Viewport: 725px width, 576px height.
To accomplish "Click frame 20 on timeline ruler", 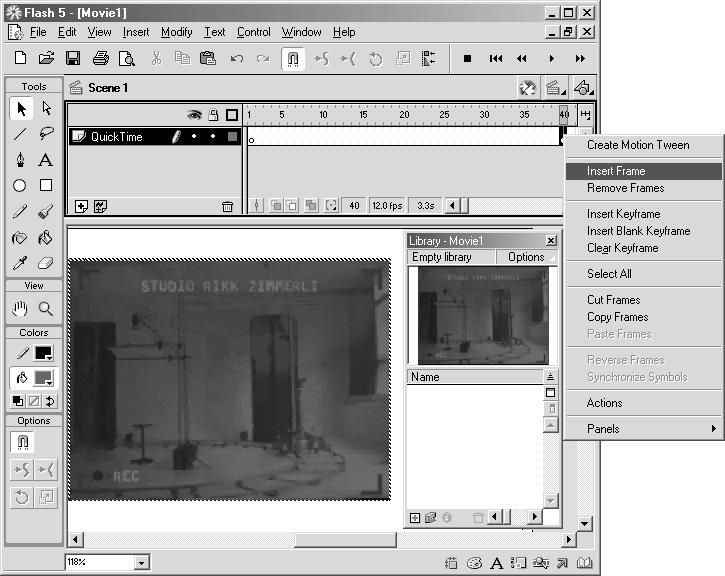I will 404,115.
